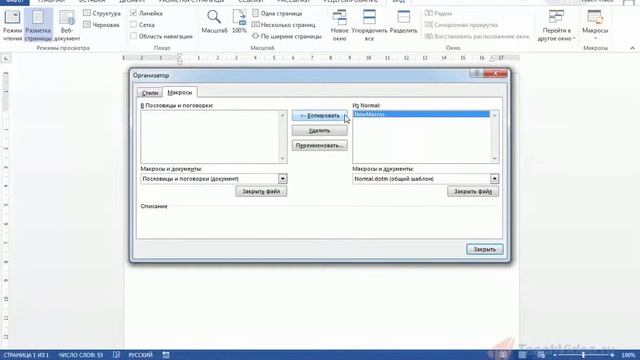Viewport: 640px width, 360px height.
Task: Open Новое окно
Action: 340,25
